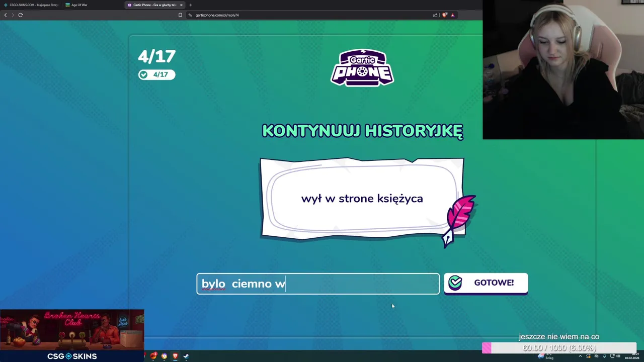644x362 pixels.
Task: Click the green checkmark on GOTOWE! button
Action: tap(455, 283)
